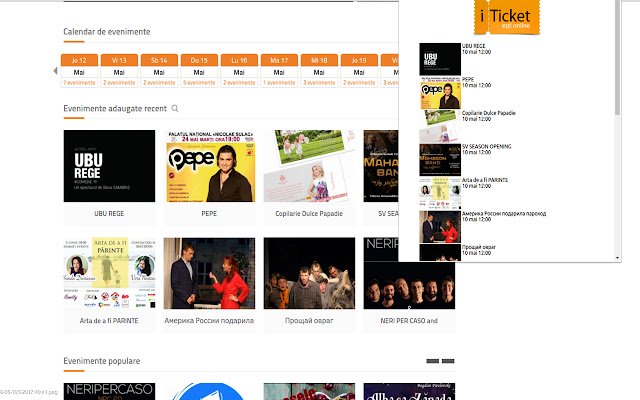Click Copilarie Dulce Papadie thumbnail in popup
The width and height of the screenshot is (640, 400).
pos(440,126)
